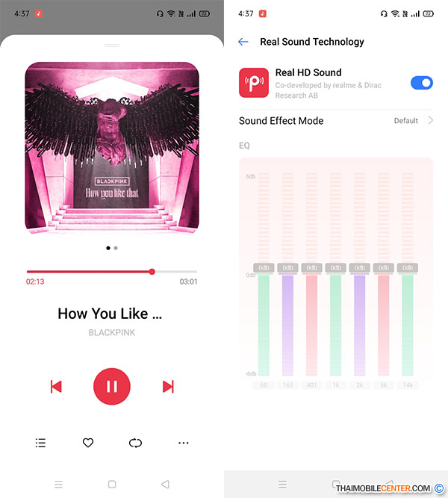Image resolution: width=448 pixels, height=498 pixels.
Task: Tap the BLACKPINK album art
Action: click(112, 148)
